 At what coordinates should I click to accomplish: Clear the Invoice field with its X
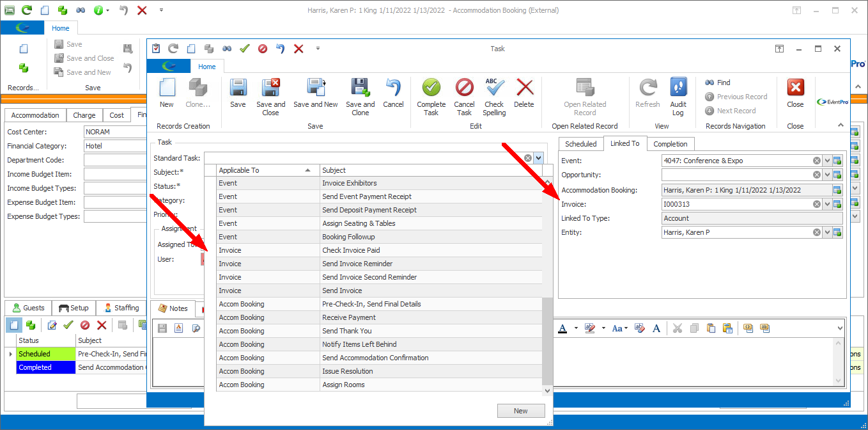pos(817,204)
